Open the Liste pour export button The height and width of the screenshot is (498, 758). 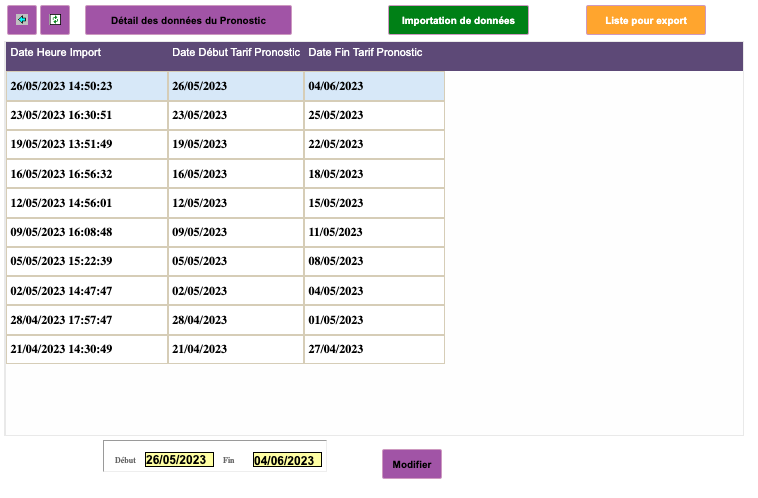(646, 20)
